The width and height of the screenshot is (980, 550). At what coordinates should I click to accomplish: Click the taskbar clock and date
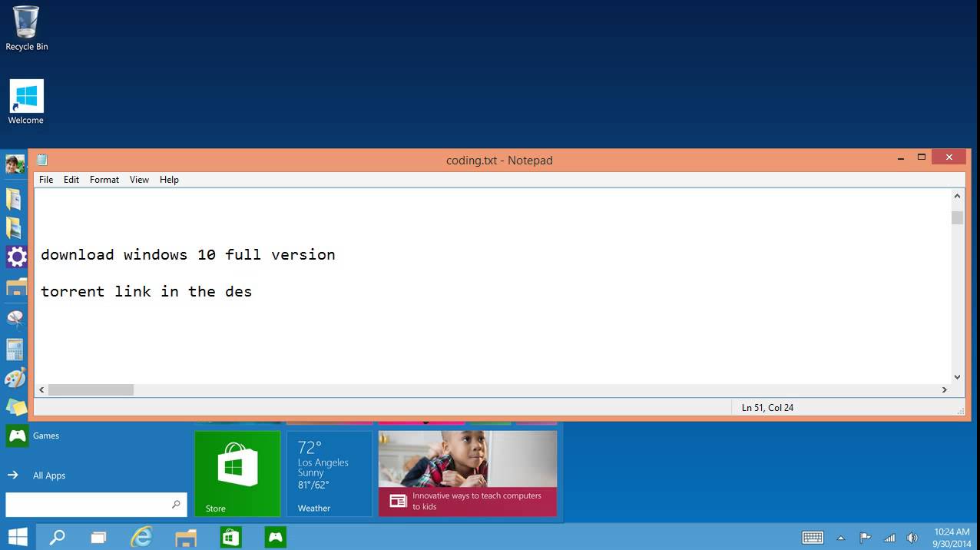(x=952, y=537)
